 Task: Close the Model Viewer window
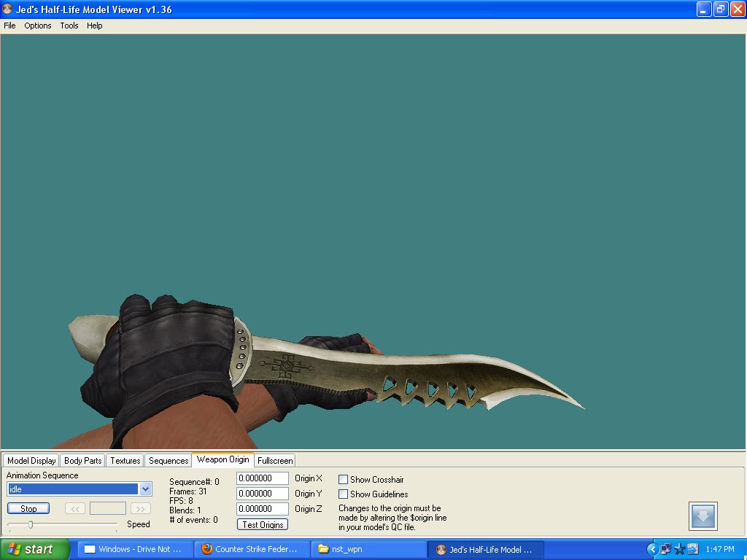738,9
